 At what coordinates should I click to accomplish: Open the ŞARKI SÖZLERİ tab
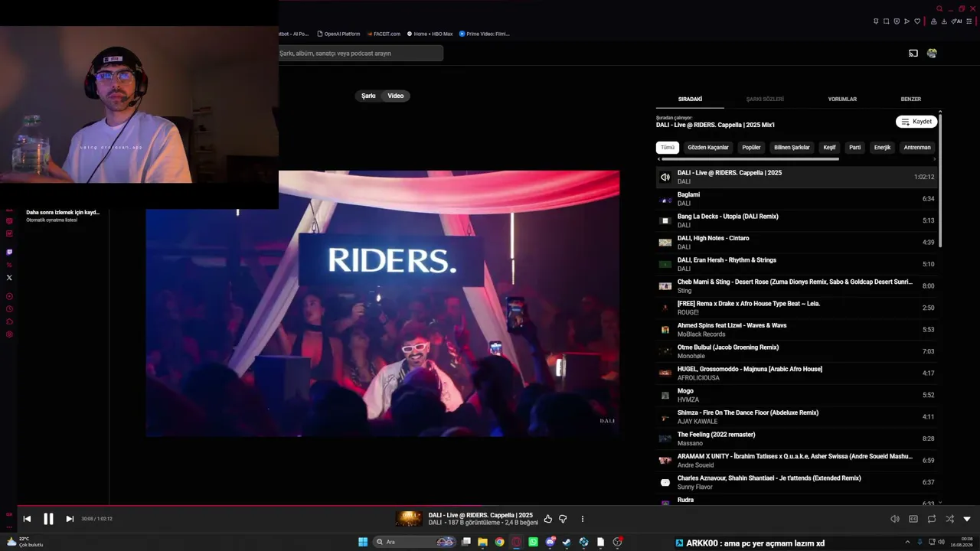click(765, 99)
